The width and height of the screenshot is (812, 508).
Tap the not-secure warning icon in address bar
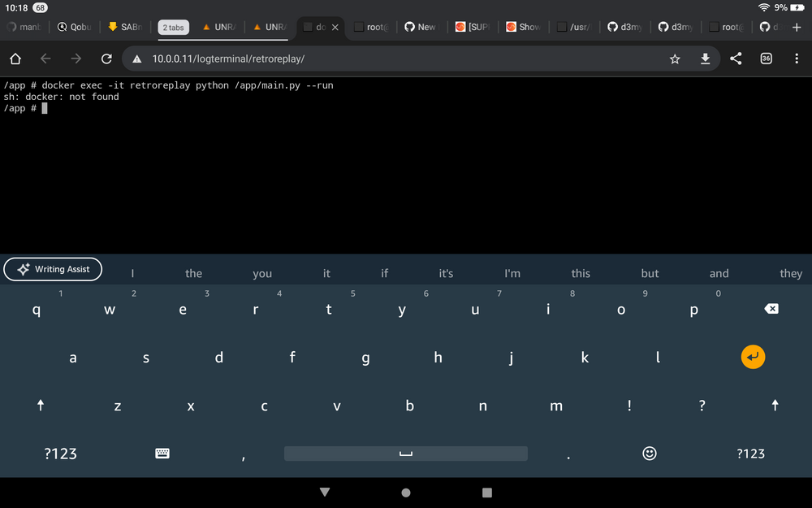pyautogui.click(x=136, y=59)
